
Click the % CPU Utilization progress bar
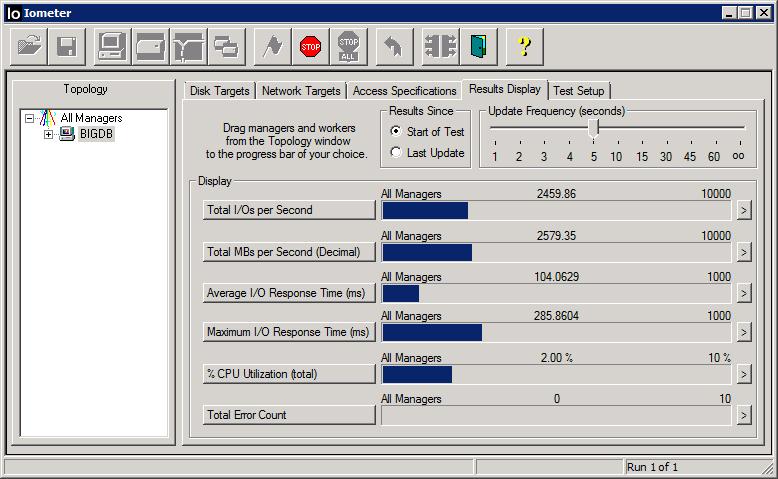[x=556, y=375]
